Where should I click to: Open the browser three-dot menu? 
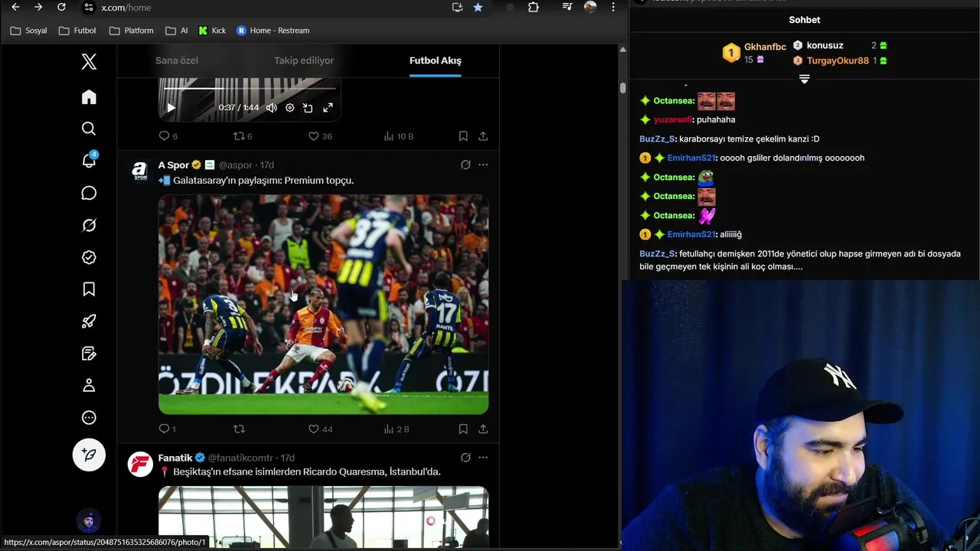click(x=612, y=7)
